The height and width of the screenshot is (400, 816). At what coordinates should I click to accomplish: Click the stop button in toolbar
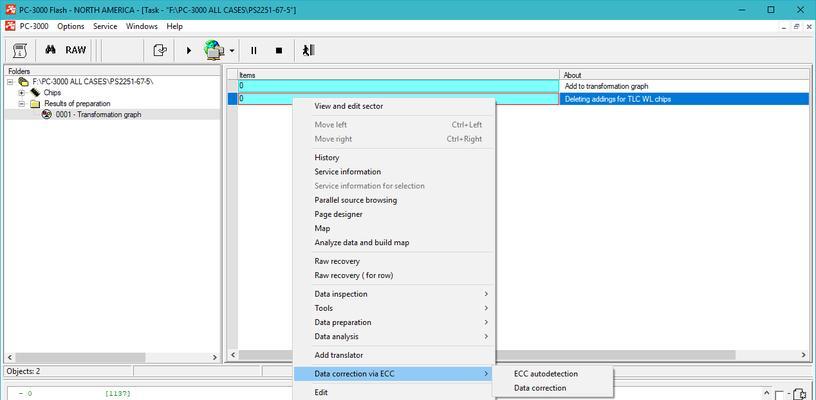(x=279, y=50)
